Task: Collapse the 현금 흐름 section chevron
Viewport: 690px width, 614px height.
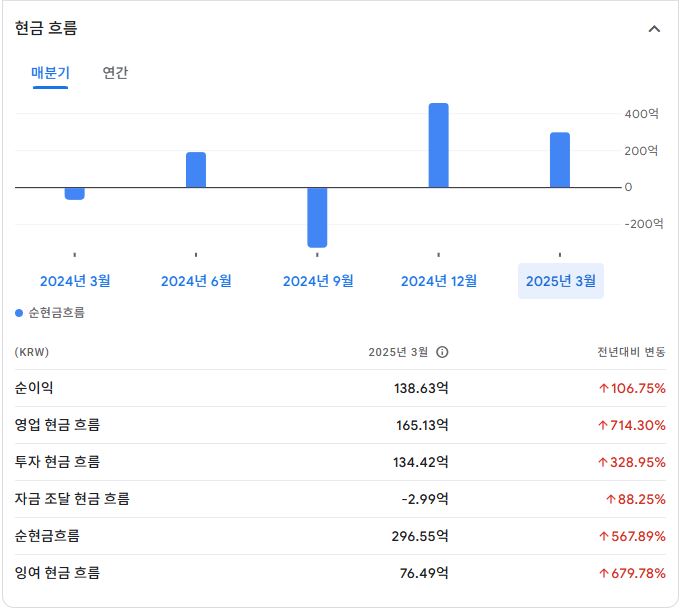Action: [x=654, y=29]
